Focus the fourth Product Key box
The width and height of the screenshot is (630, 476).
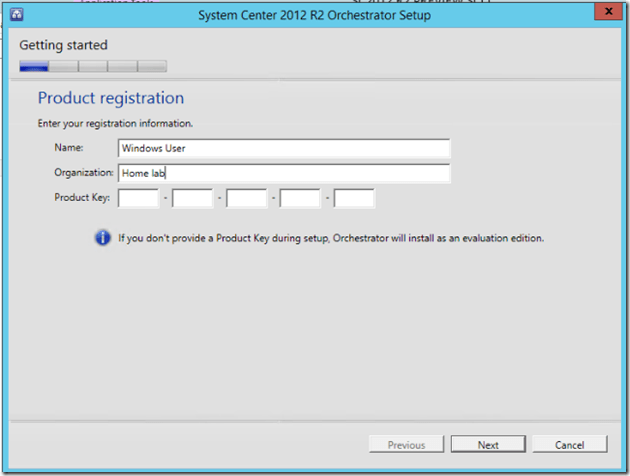click(x=300, y=198)
